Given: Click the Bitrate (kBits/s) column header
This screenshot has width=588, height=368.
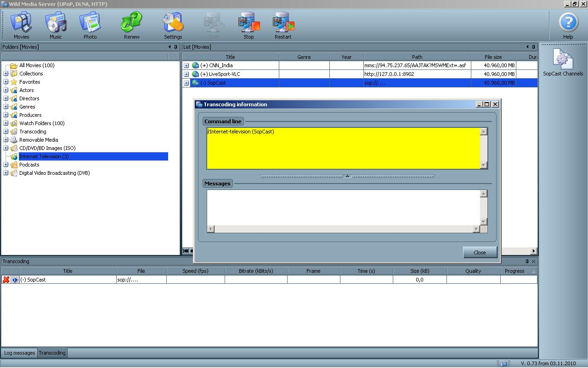Looking at the screenshot, I should pyautogui.click(x=256, y=271).
